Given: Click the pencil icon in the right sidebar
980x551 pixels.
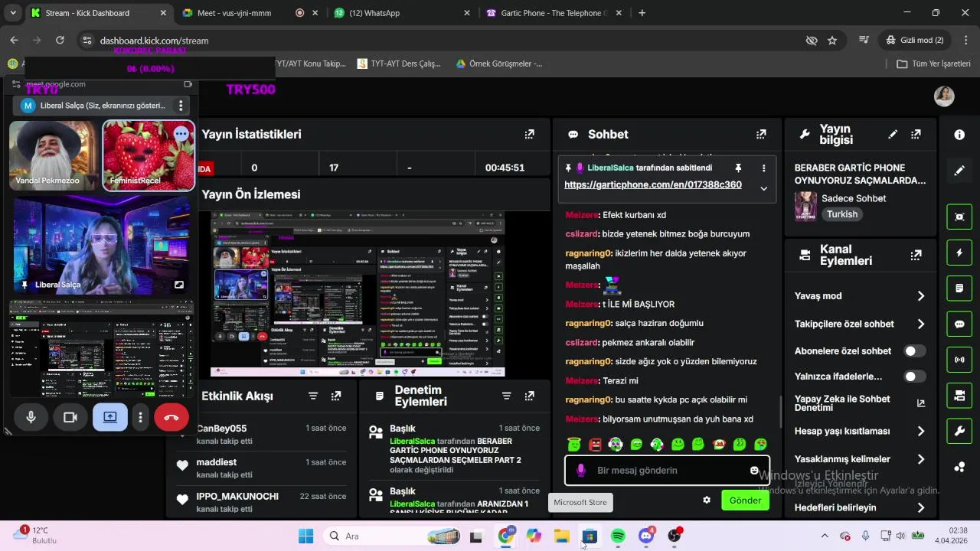Looking at the screenshot, I should 959,171.
